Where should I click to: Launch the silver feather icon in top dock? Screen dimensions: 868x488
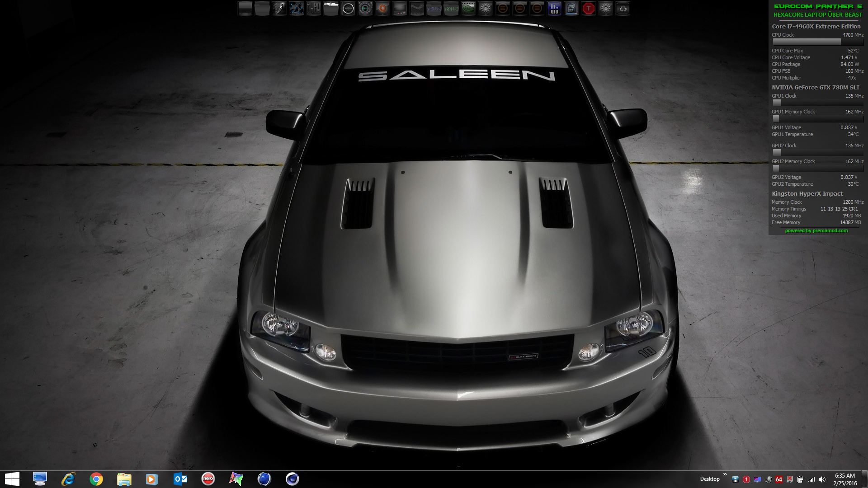click(279, 9)
